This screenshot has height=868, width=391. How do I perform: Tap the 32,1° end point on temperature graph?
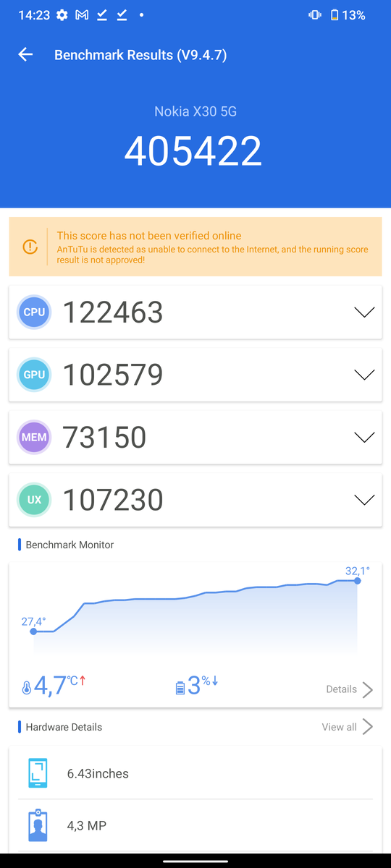358,581
